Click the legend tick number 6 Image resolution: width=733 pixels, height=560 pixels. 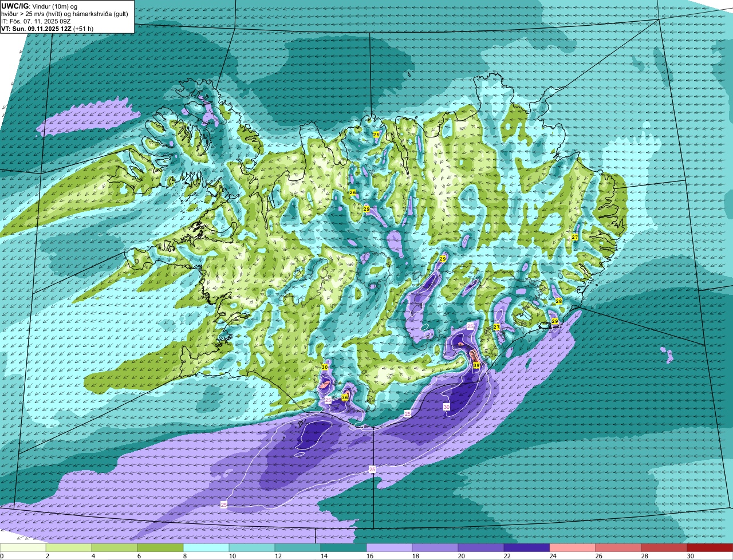point(139,556)
